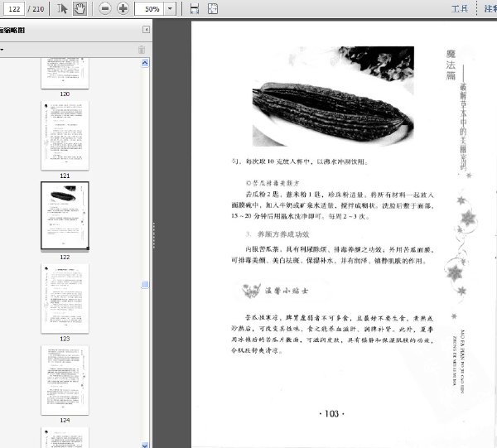Activate the Hand pan tool
Image resolution: width=497 pixels, height=448 pixels.
pyautogui.click(x=80, y=8)
